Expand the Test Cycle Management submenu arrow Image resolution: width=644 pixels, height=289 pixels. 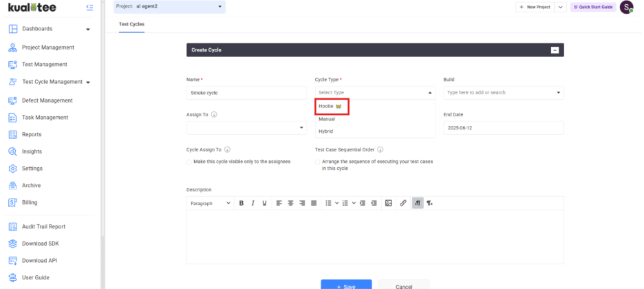pos(87,82)
